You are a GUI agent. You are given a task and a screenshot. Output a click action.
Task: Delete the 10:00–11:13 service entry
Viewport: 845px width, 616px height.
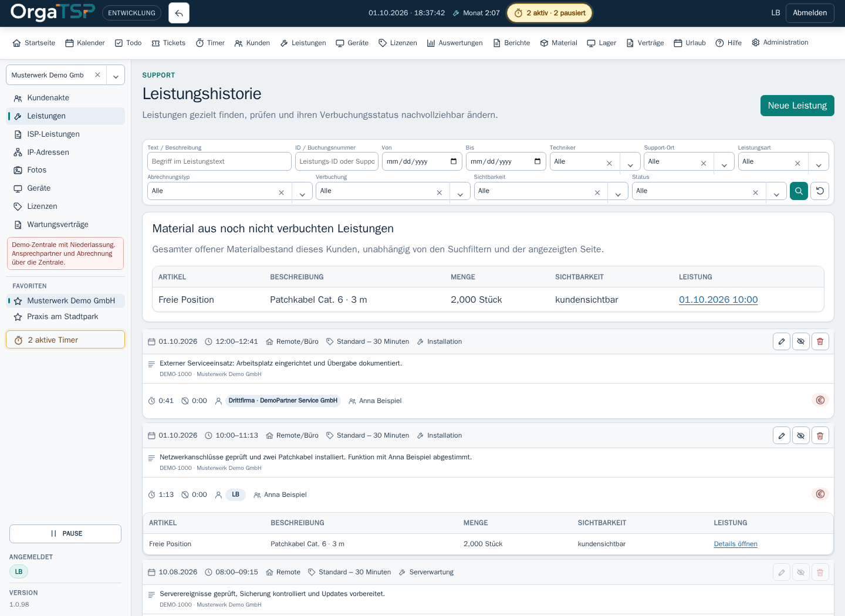tap(820, 435)
